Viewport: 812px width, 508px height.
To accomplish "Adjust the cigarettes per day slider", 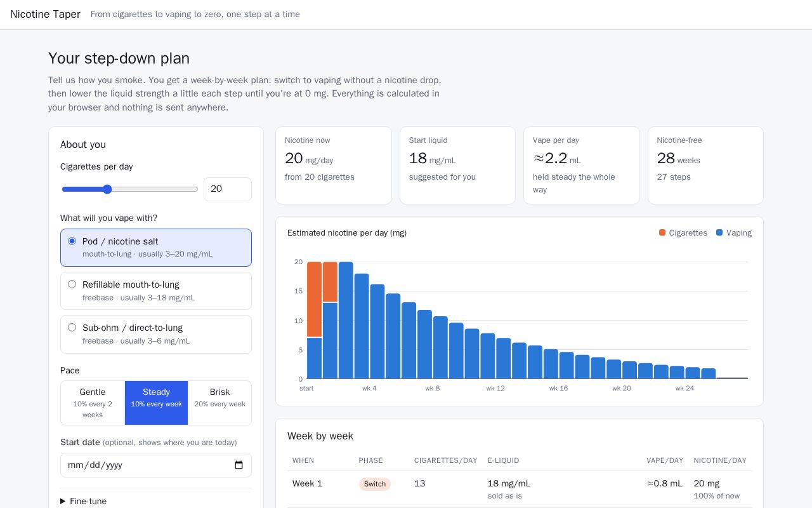I will tap(130, 189).
